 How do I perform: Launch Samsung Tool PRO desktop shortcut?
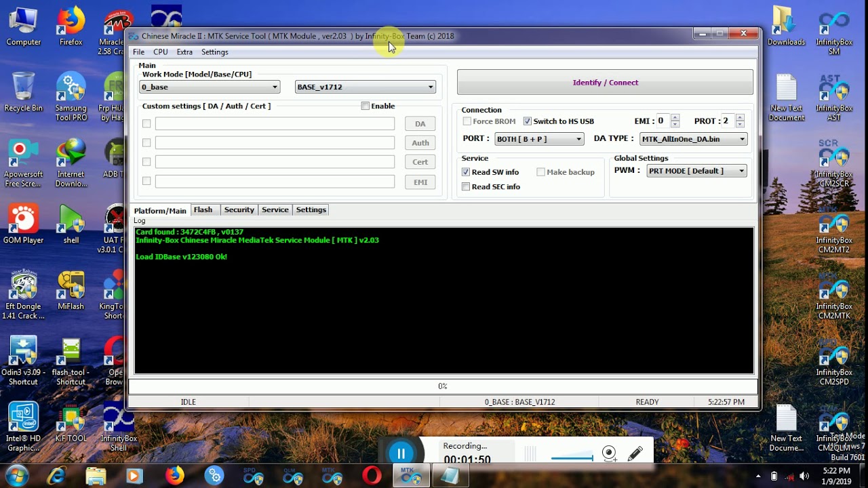click(x=71, y=98)
